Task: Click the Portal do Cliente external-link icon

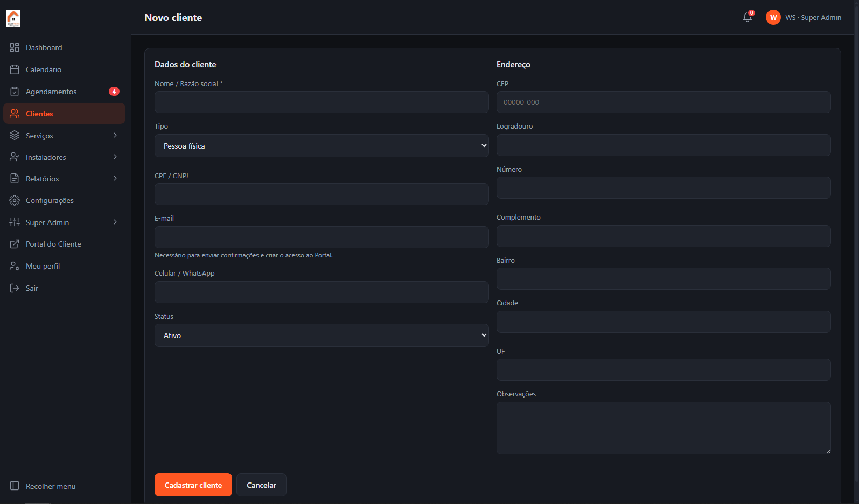Action: click(x=15, y=244)
